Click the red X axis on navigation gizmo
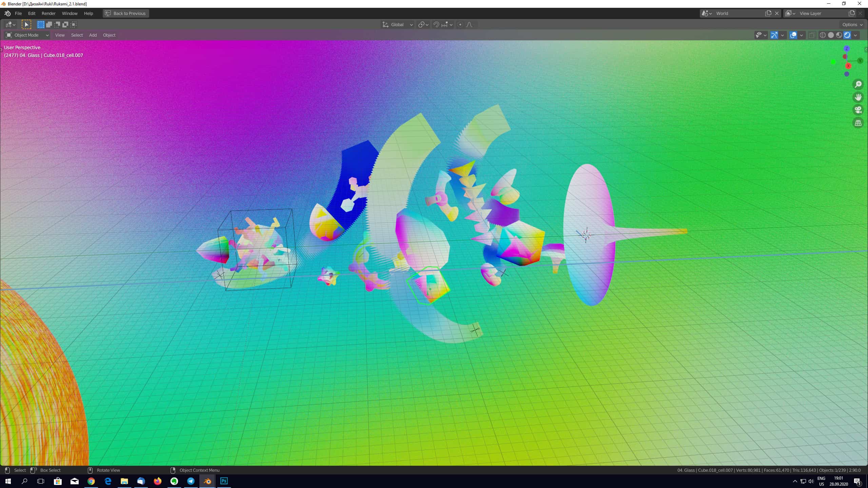The image size is (868, 488). tap(848, 66)
